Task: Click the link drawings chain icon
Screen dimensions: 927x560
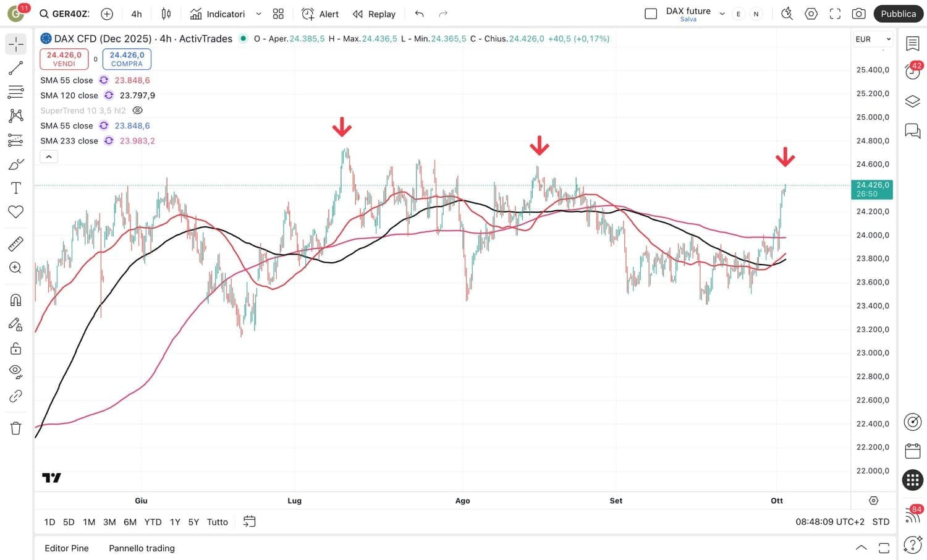Action: (16, 396)
